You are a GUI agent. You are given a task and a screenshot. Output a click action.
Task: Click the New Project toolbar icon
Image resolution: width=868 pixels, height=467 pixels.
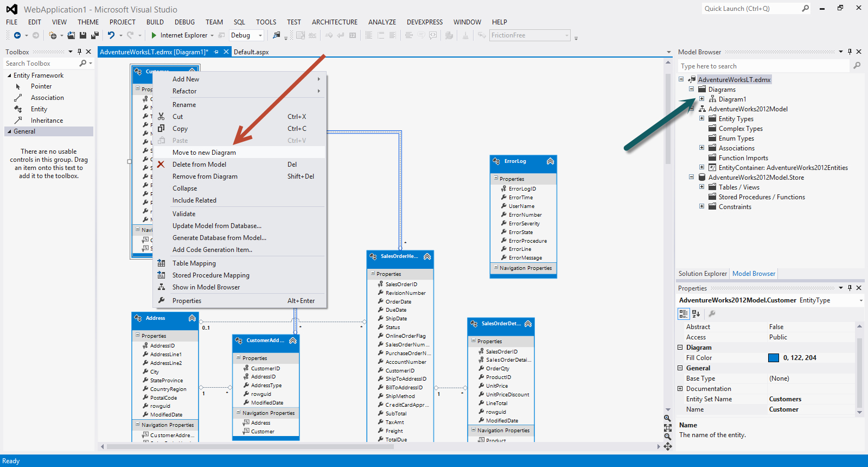pyautogui.click(x=53, y=35)
